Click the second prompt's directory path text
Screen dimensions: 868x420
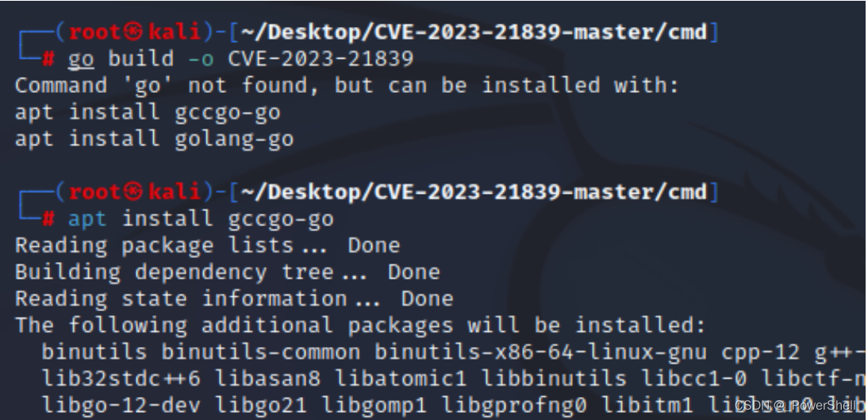point(474,192)
